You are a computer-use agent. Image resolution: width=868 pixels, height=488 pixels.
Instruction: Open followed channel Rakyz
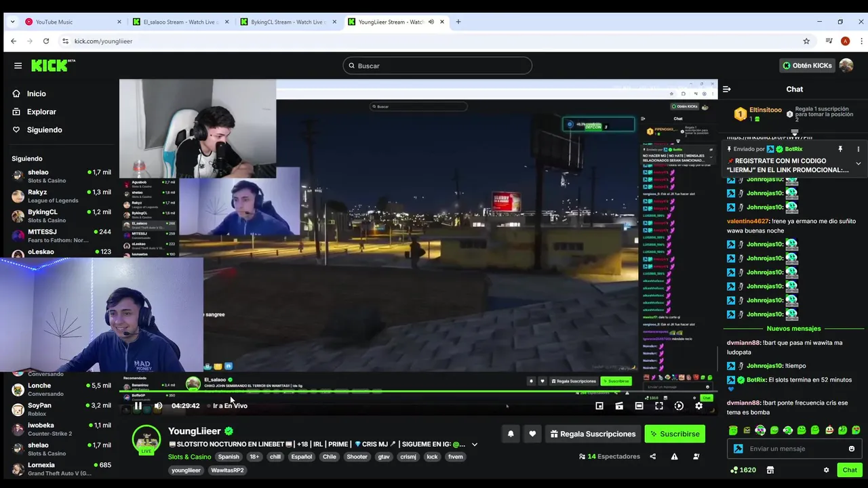click(61, 196)
